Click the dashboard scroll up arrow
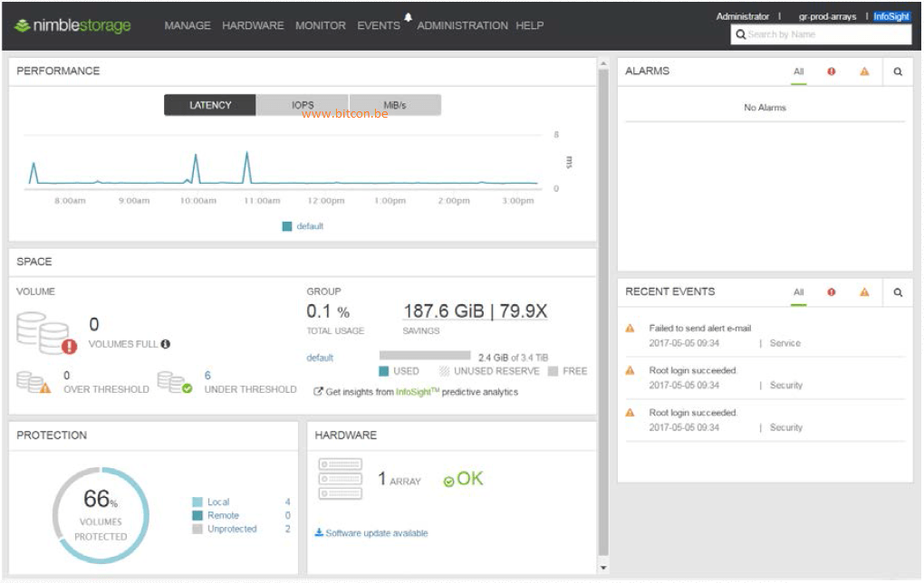The height and width of the screenshot is (583, 924). click(602, 62)
